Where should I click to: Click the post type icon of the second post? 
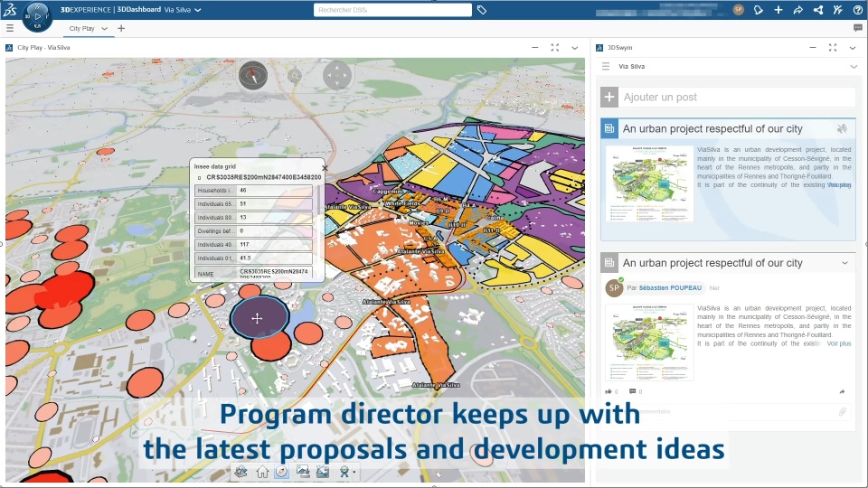(x=609, y=263)
